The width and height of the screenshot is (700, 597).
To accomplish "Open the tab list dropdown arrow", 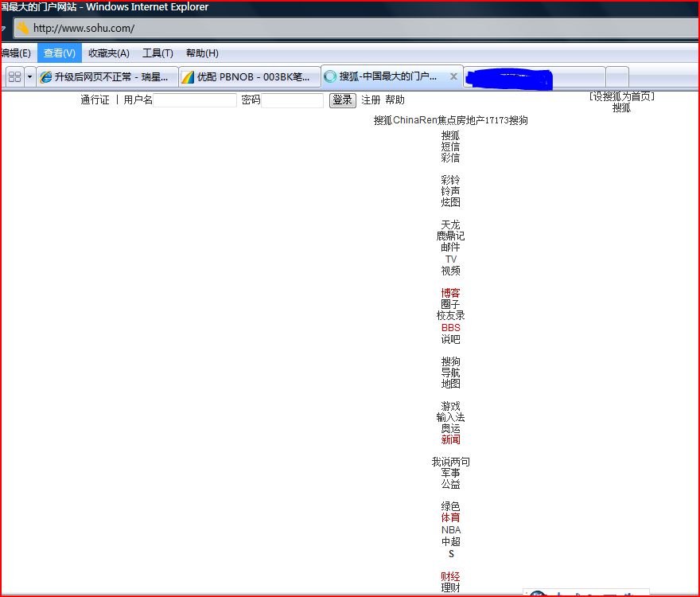I will click(x=30, y=77).
